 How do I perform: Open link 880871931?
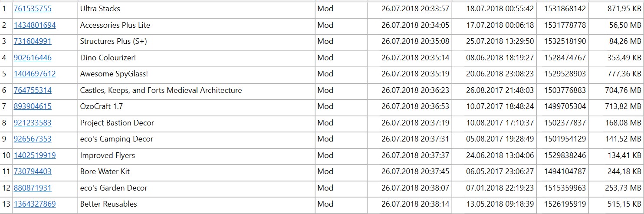pyautogui.click(x=33, y=188)
